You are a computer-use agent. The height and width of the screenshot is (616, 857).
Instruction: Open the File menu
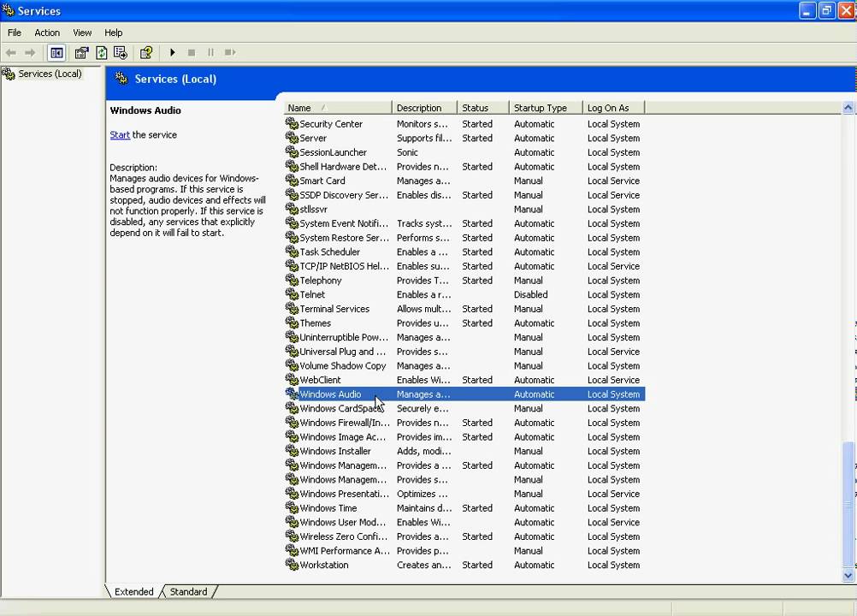pyautogui.click(x=15, y=33)
